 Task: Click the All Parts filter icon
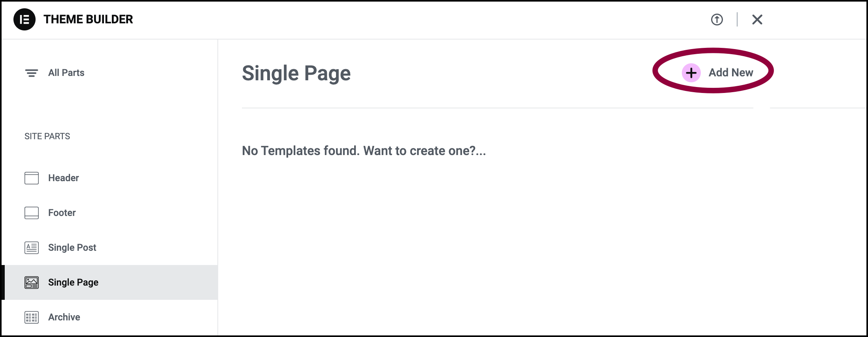click(x=32, y=73)
